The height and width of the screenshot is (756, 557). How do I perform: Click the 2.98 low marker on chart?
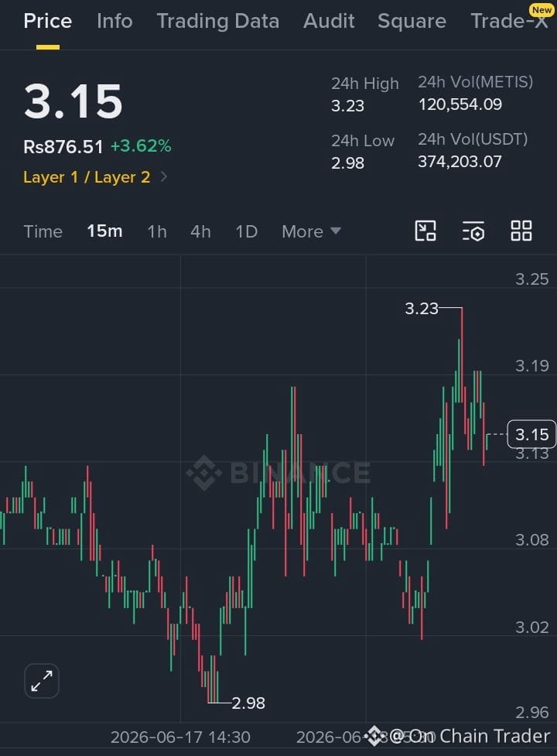(248, 703)
